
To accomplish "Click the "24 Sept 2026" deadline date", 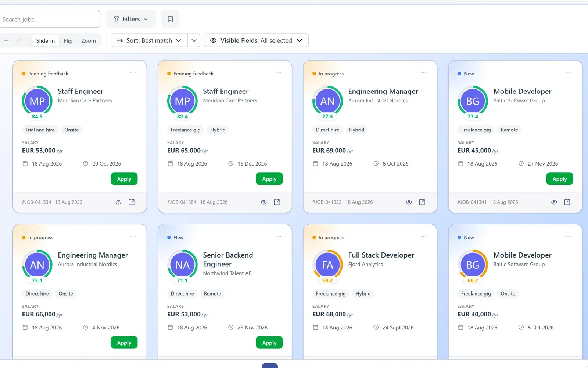I will coord(398,328).
